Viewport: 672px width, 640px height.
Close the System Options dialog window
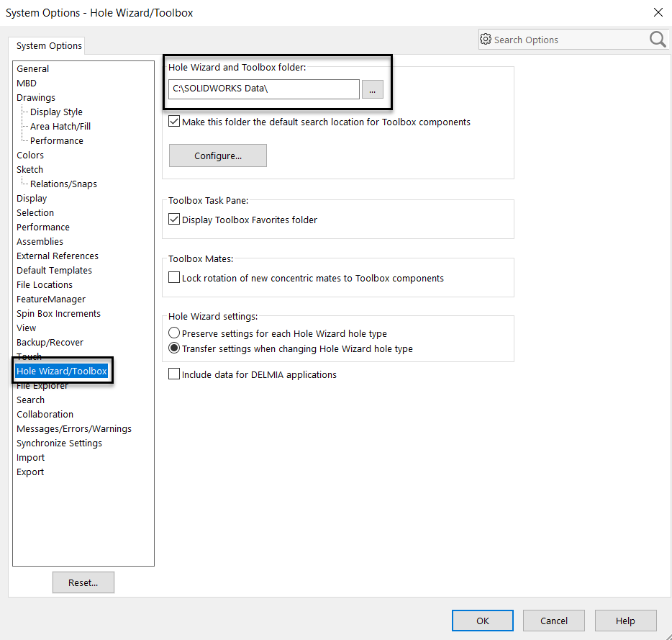click(657, 12)
